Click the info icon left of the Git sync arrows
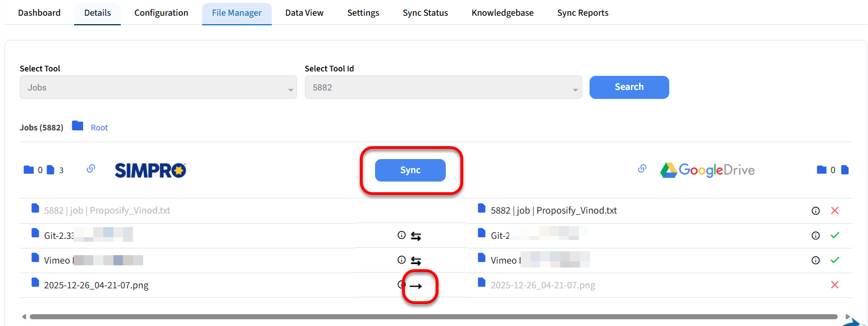 pos(401,236)
